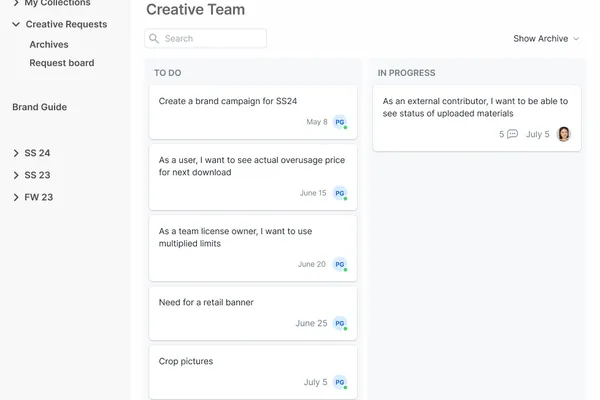Open the overusage price request card
The width and height of the screenshot is (600, 400).
(253, 177)
